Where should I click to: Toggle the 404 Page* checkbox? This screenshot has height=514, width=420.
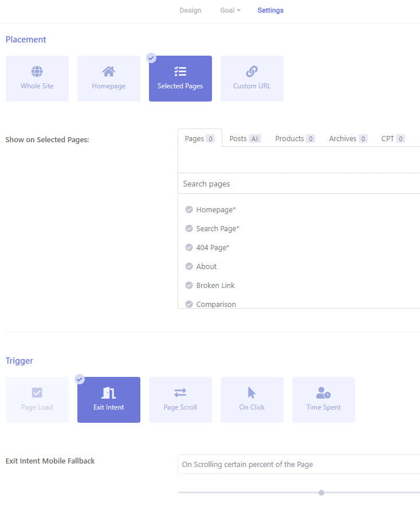(x=189, y=247)
